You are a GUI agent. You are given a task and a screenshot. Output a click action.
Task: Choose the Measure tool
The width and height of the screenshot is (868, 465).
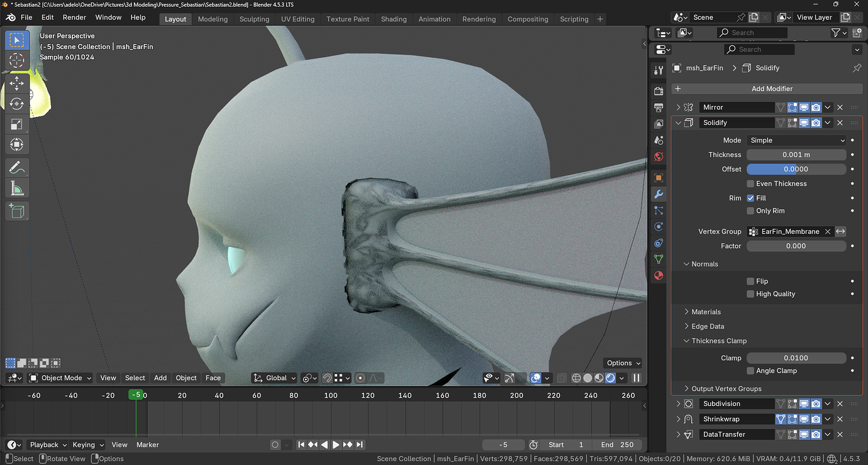click(17, 188)
